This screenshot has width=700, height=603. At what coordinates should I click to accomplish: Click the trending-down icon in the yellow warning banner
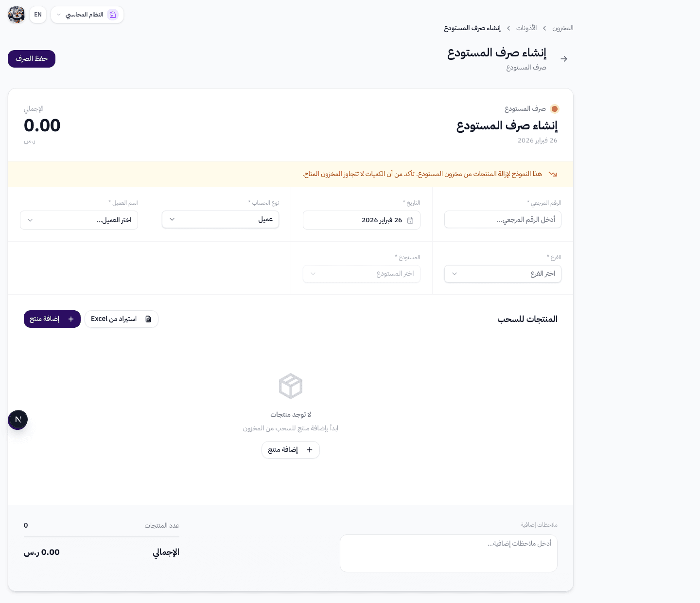tap(553, 174)
